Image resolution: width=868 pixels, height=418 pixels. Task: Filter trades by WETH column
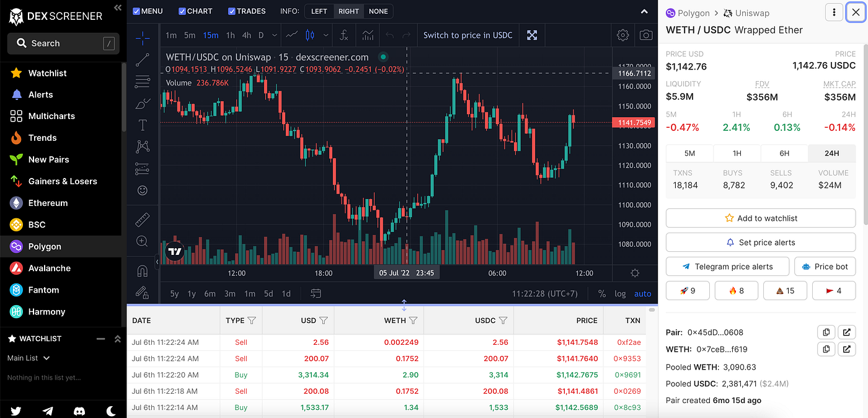point(413,321)
